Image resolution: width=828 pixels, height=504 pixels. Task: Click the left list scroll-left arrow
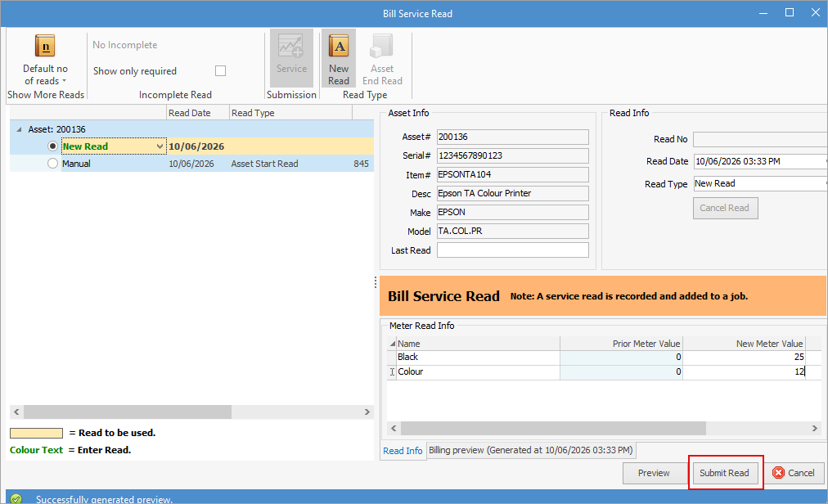[x=16, y=412]
